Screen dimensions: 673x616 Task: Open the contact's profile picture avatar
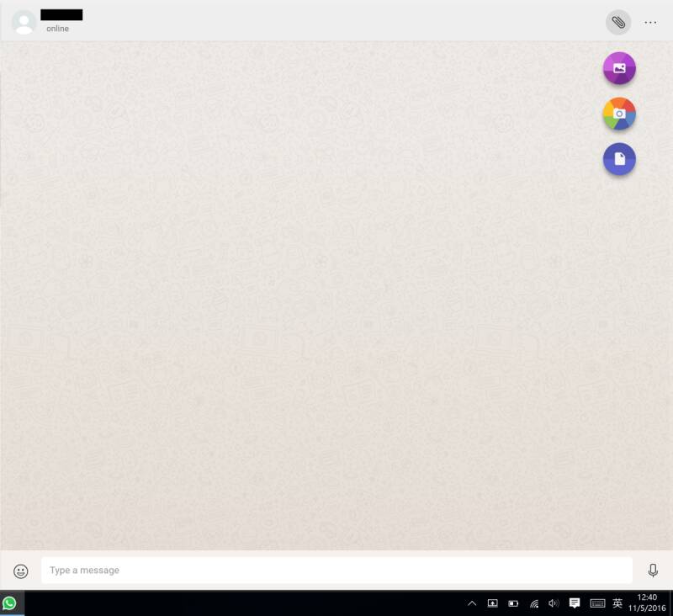coord(24,23)
